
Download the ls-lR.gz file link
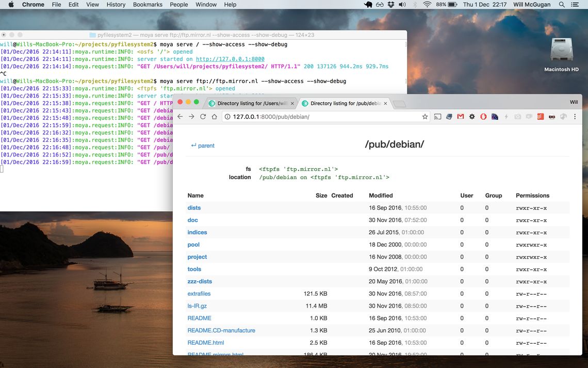[197, 306]
